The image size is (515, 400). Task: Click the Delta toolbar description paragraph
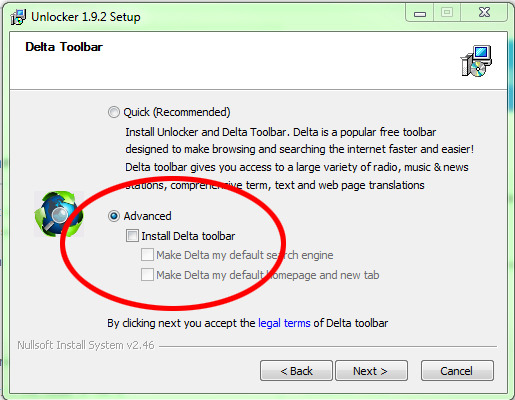coord(300,159)
